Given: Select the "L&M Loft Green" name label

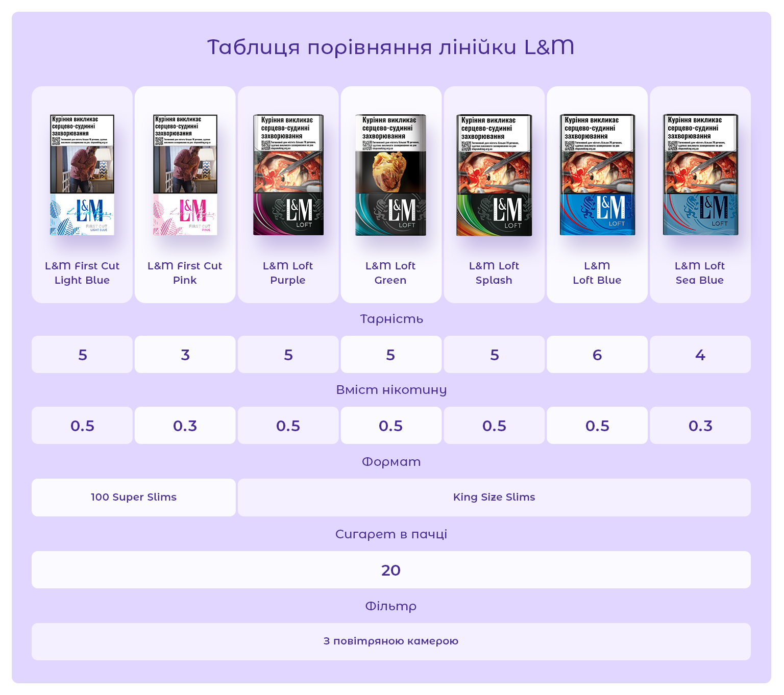Looking at the screenshot, I should tap(390, 273).
